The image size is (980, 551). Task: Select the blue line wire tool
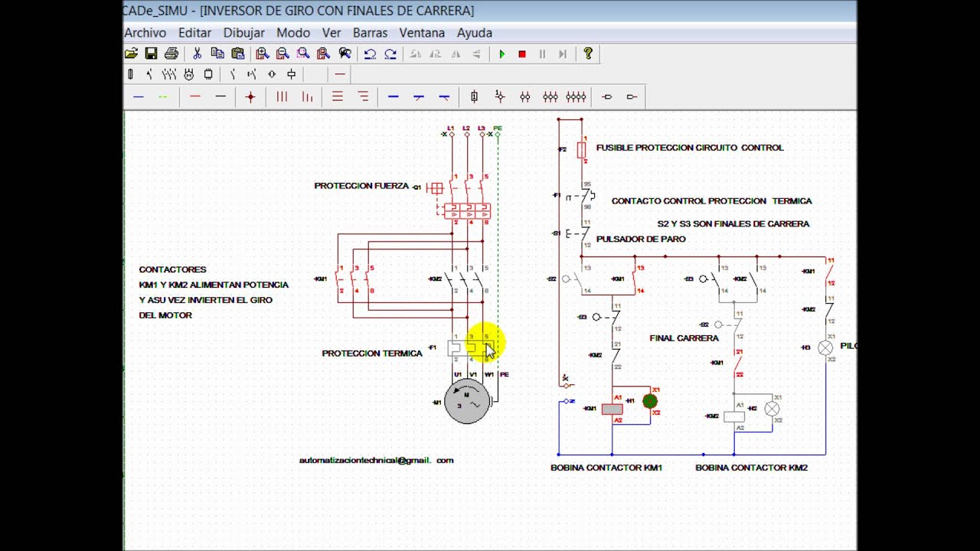pos(139,96)
